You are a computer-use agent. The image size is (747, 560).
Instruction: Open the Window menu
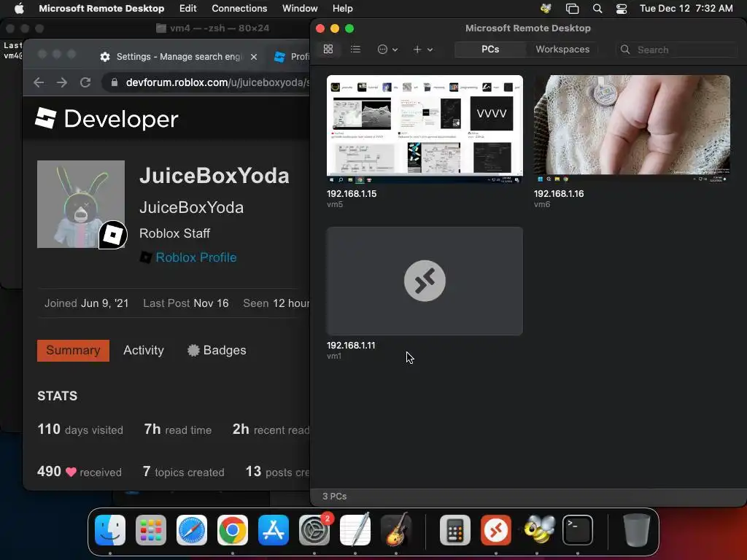pos(300,8)
